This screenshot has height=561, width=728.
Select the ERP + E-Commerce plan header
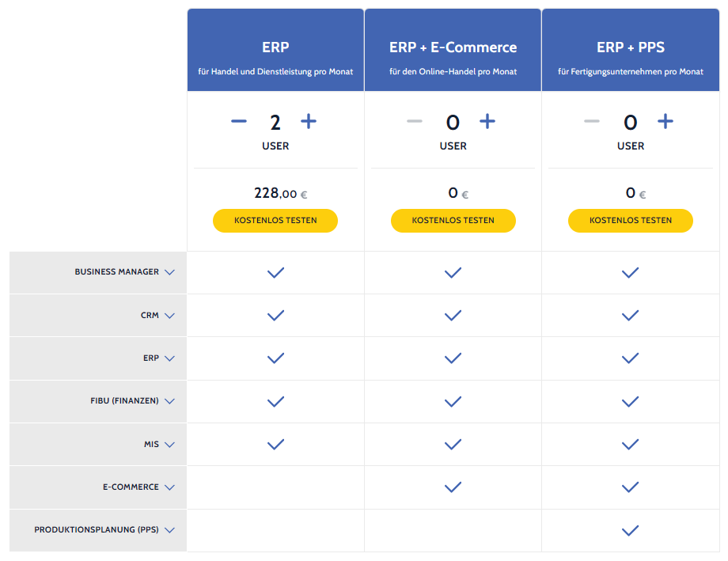(x=453, y=48)
